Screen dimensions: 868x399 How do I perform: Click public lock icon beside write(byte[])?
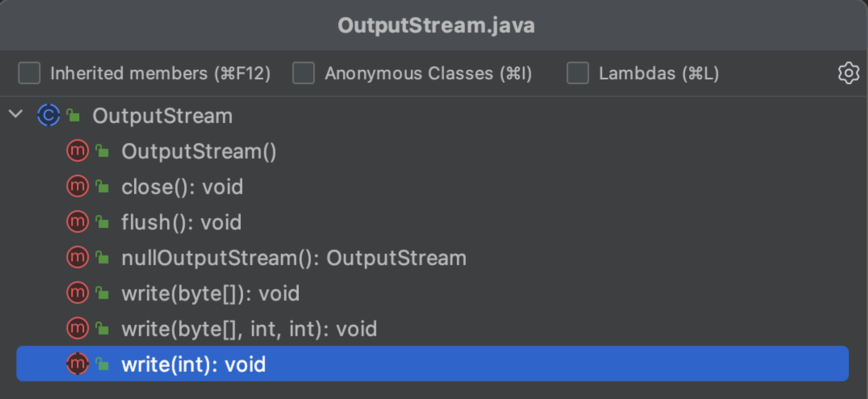coord(102,293)
